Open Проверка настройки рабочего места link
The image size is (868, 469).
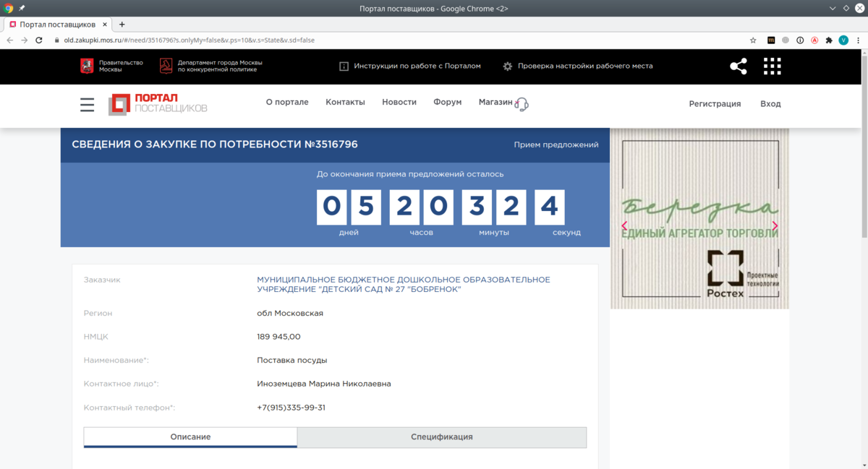[585, 66]
